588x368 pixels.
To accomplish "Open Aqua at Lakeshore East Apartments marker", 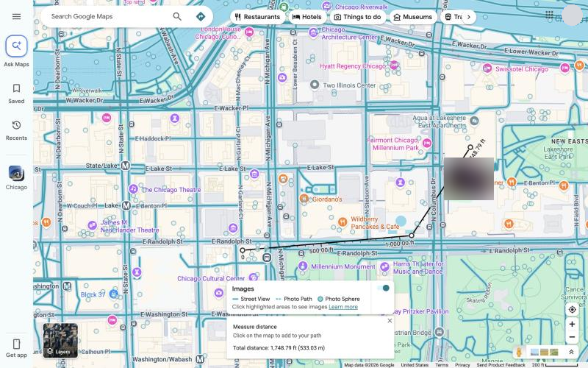I will tap(474, 121).
